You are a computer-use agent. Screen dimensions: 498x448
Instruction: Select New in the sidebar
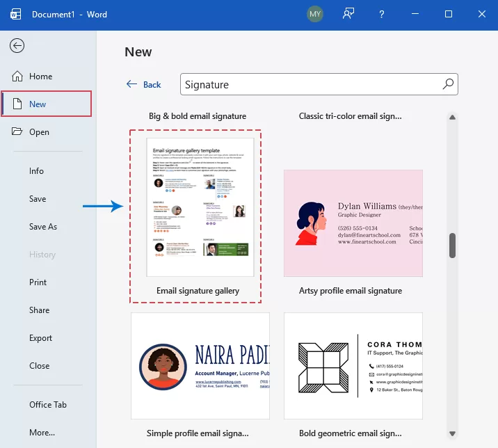[x=47, y=104]
